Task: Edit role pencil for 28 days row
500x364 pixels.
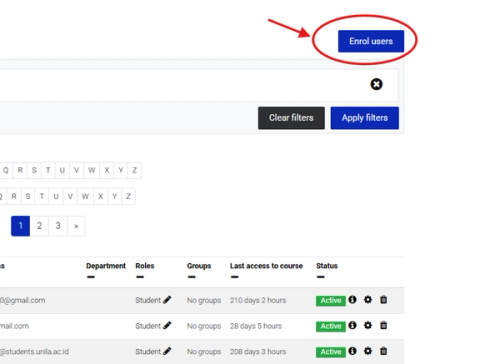Action: (x=167, y=326)
